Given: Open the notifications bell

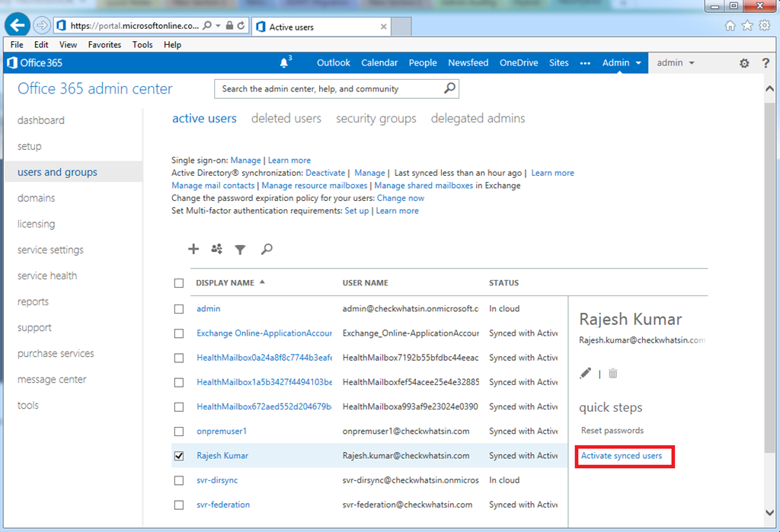Looking at the screenshot, I should click(x=284, y=62).
